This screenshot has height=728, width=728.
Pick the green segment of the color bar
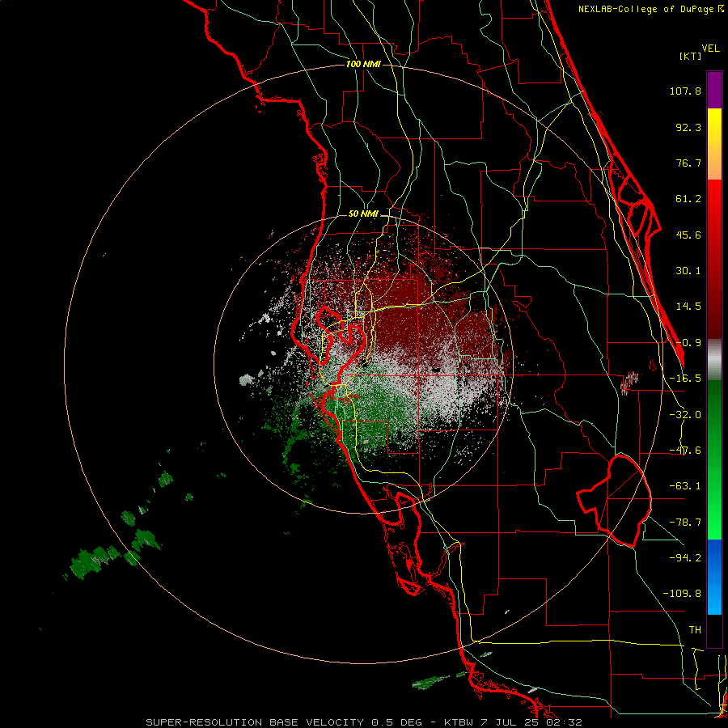pos(714,459)
